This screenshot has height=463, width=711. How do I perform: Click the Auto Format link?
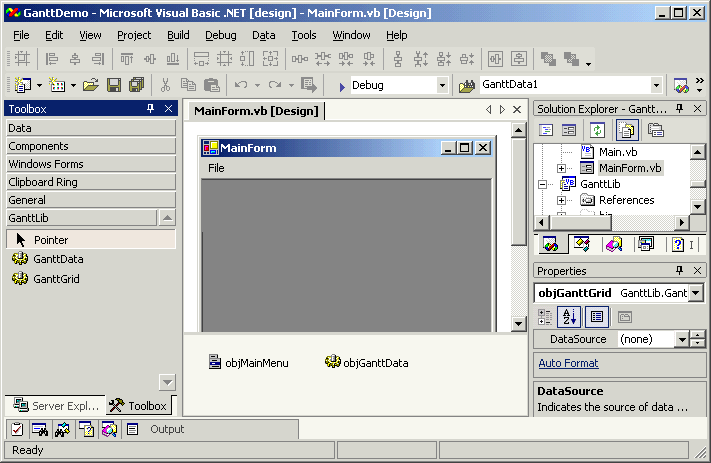568,363
